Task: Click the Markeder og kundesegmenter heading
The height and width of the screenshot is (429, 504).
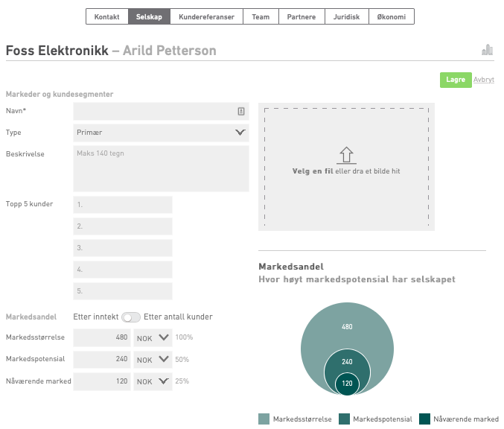Action: coord(60,95)
